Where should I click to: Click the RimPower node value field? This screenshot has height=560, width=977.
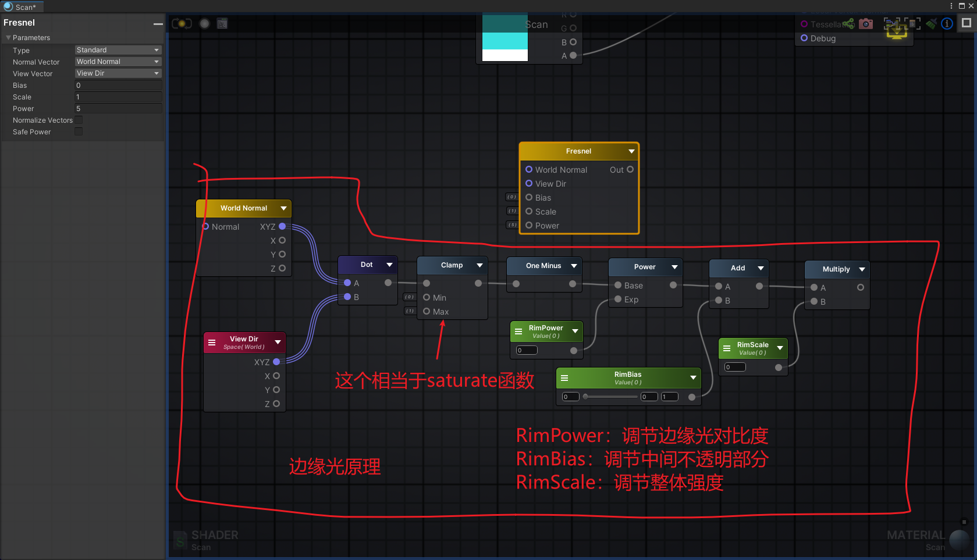tap(527, 351)
